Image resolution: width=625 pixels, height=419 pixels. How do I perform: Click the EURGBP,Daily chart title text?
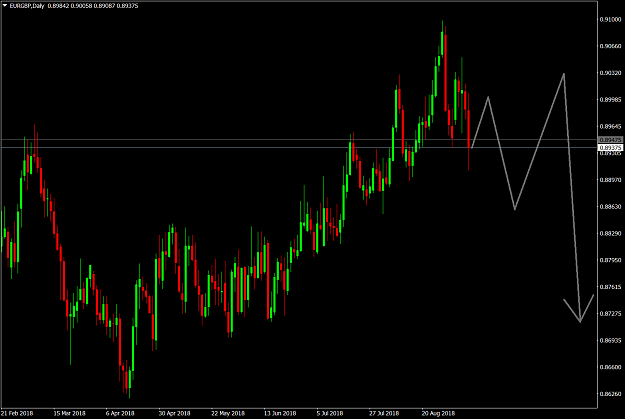tap(27, 6)
